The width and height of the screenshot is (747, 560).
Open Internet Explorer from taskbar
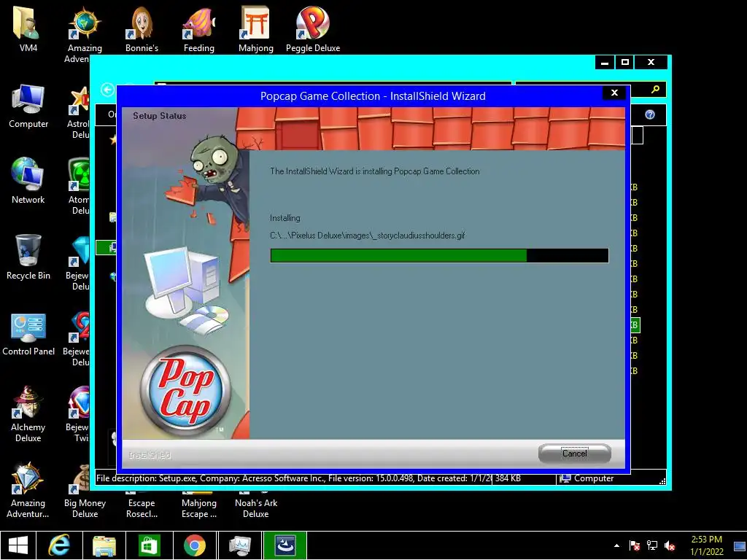[x=60, y=545]
